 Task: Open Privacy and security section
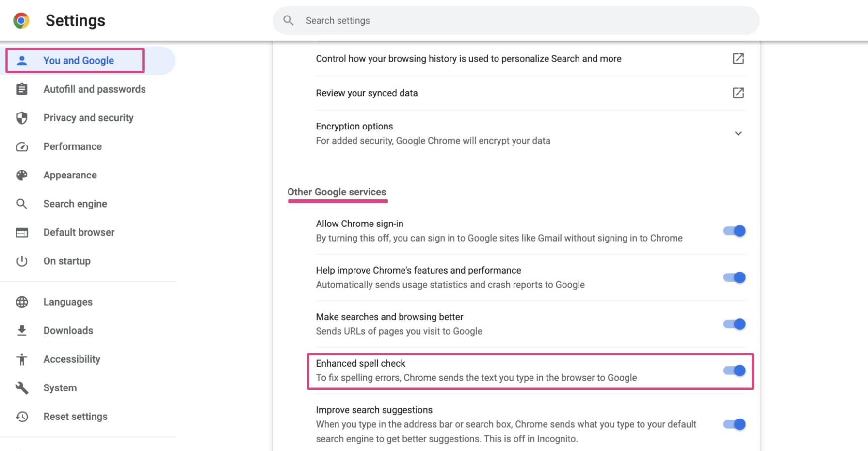pos(88,118)
